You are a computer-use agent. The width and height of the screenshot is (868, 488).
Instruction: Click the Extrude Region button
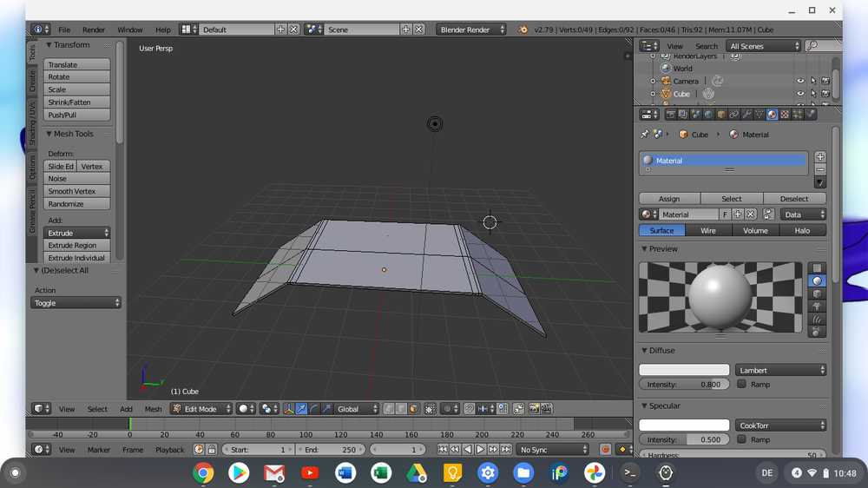pyautogui.click(x=76, y=246)
